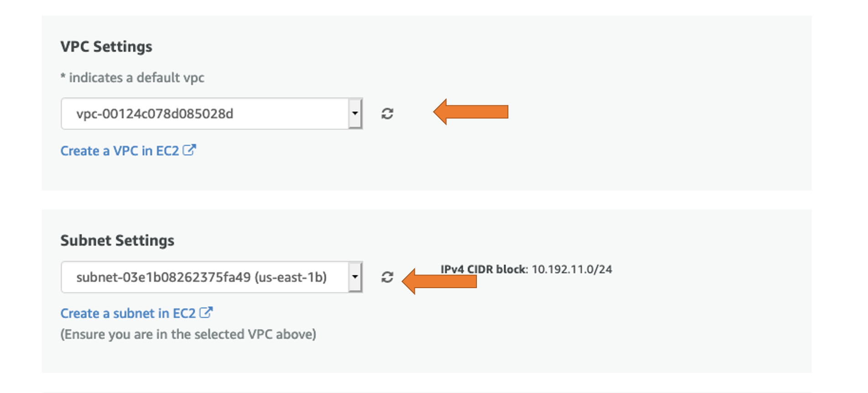868x393 pixels.
Task: Click orange arrow pointing at subnet refresh
Action: [439, 281]
